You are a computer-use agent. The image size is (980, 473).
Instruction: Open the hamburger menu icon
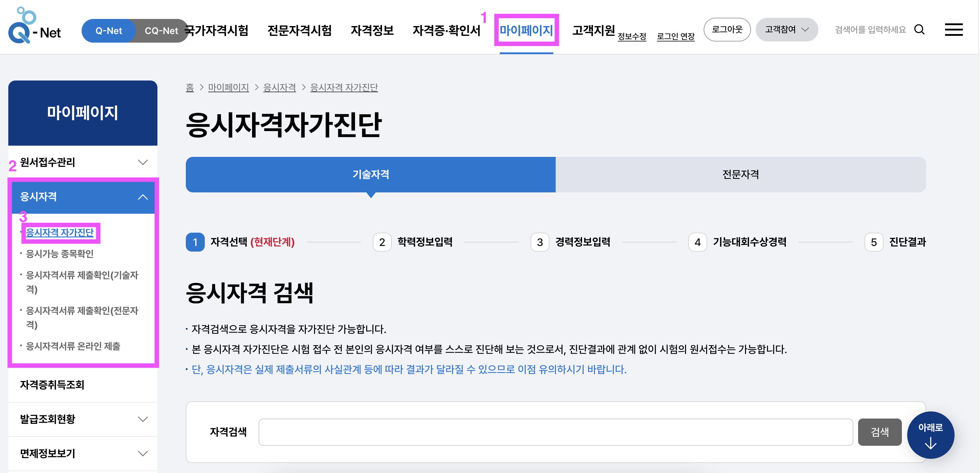pos(953,30)
